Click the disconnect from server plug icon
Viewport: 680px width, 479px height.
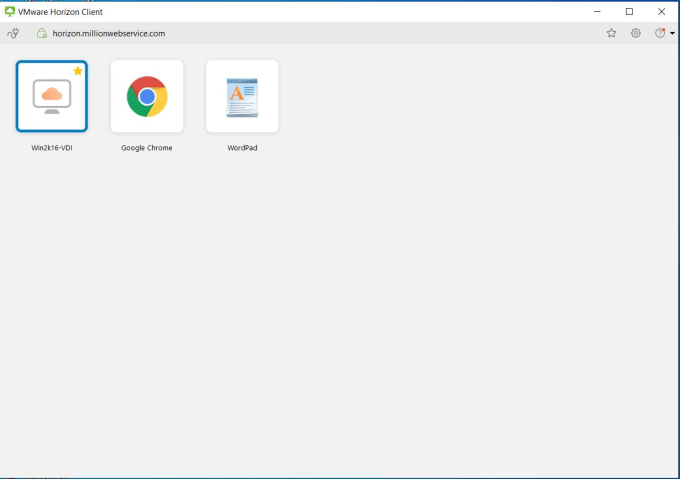[13, 33]
